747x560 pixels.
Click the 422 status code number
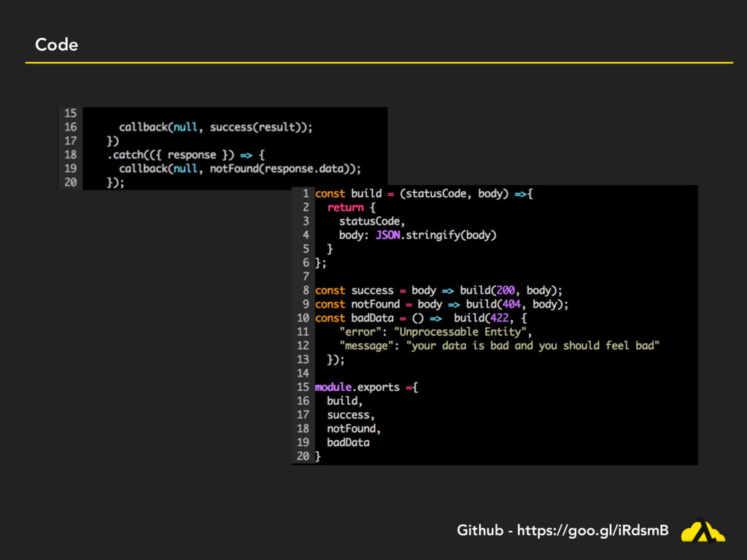pyautogui.click(x=500, y=318)
